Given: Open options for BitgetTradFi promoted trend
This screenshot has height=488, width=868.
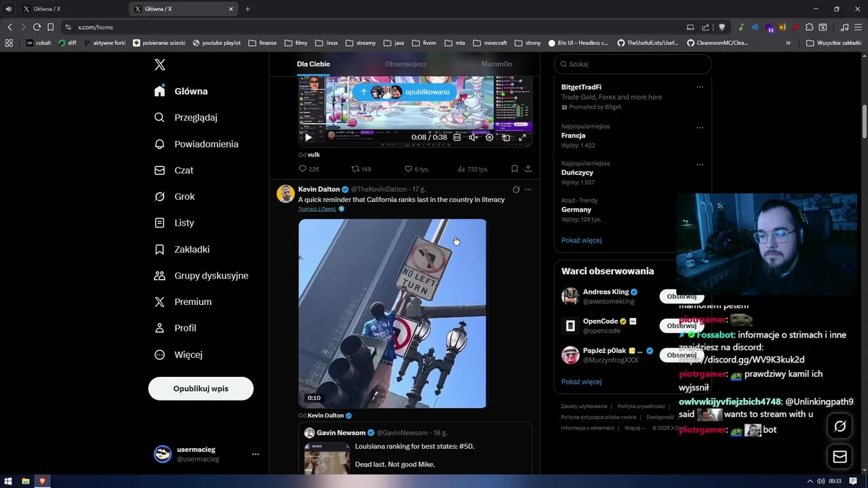Looking at the screenshot, I should [700, 87].
